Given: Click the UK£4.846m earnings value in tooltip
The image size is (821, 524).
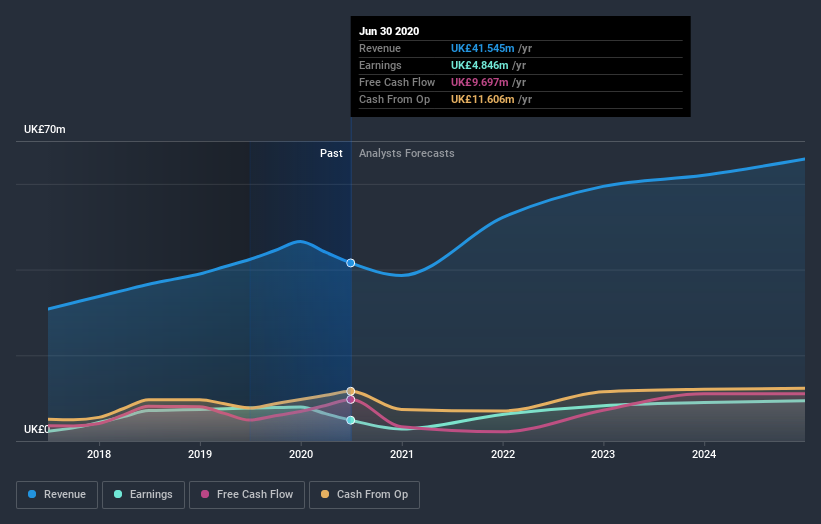Looking at the screenshot, I should click(480, 65).
